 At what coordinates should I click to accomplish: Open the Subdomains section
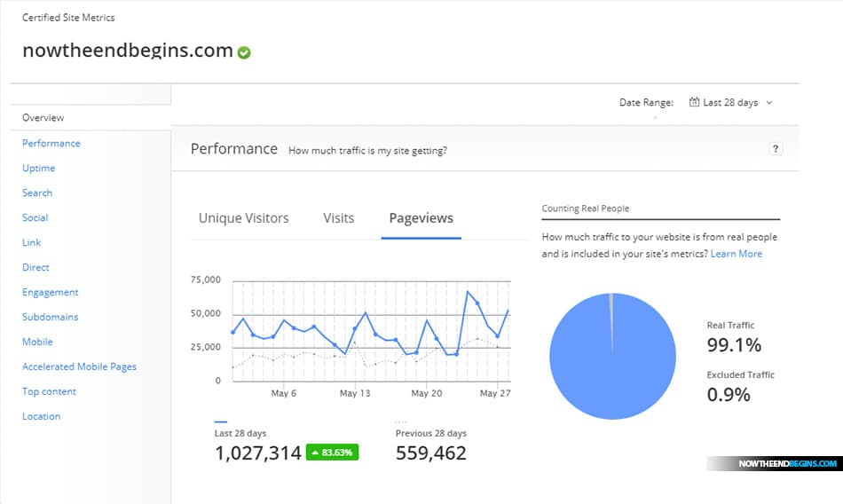click(50, 317)
